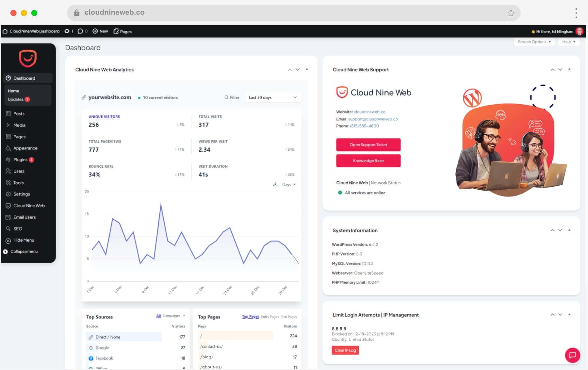Screen dimensions: 588x370
Task: Expand the Screen Options dropdown
Action: pos(534,42)
